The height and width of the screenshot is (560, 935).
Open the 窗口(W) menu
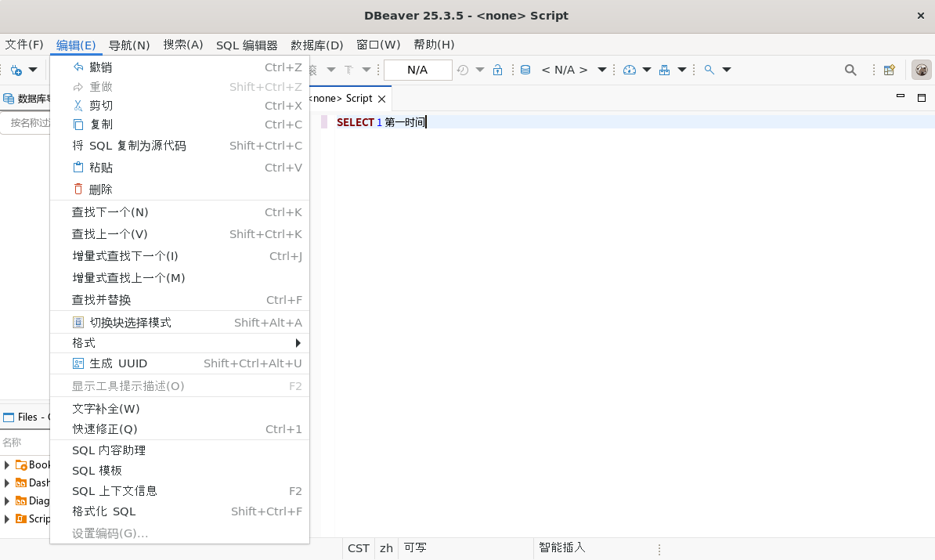point(378,45)
